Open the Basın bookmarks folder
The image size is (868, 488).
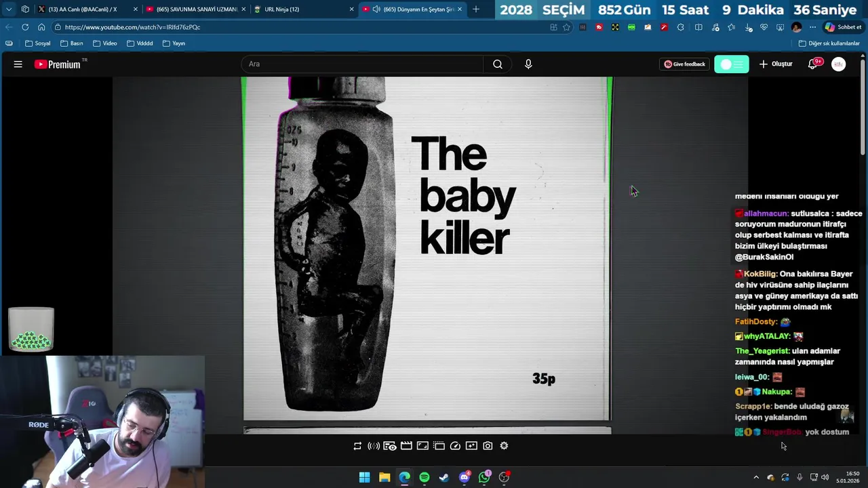(72, 43)
